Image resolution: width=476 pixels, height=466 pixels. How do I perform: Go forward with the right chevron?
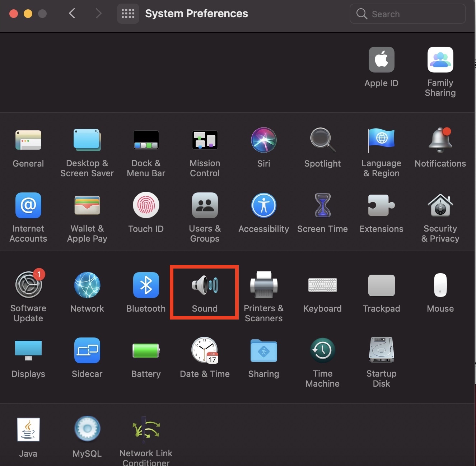(99, 14)
